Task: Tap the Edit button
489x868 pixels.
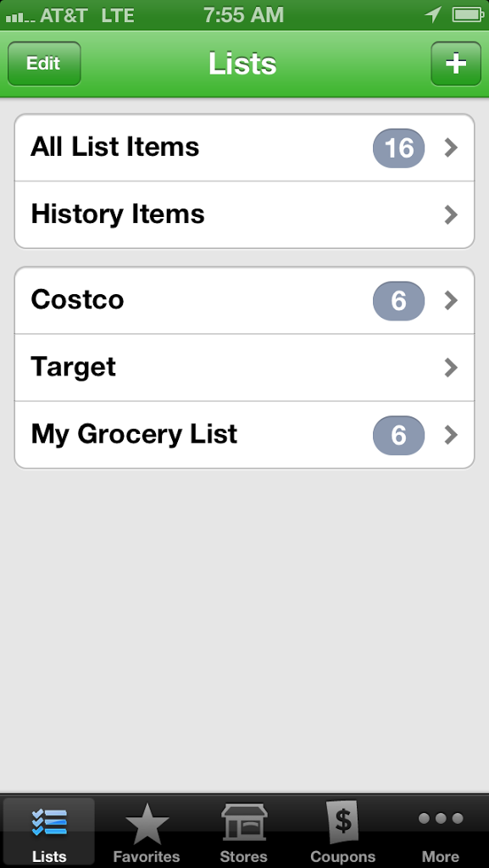Action: click(44, 64)
